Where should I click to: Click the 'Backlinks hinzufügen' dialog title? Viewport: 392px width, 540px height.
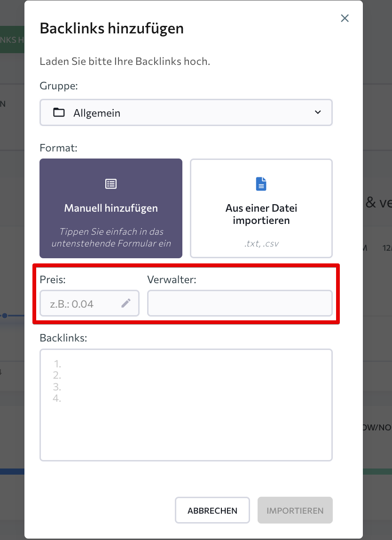tap(112, 28)
